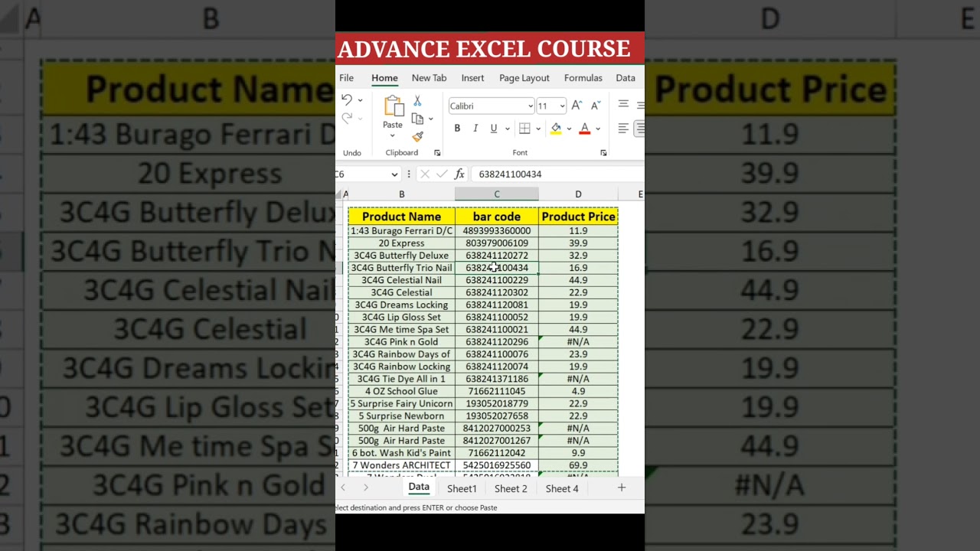This screenshot has width=980, height=551.
Task: Open the Data ribbon tab
Action: (626, 78)
